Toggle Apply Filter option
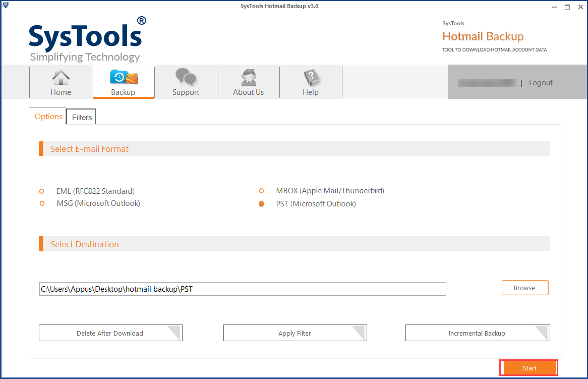Screen dimensions: 588x379 (x=295, y=333)
